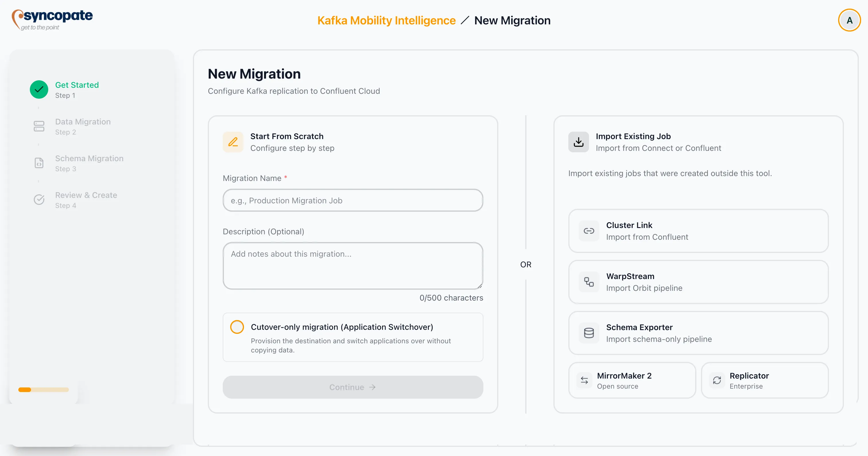Import from the Cluster Link card

point(698,231)
